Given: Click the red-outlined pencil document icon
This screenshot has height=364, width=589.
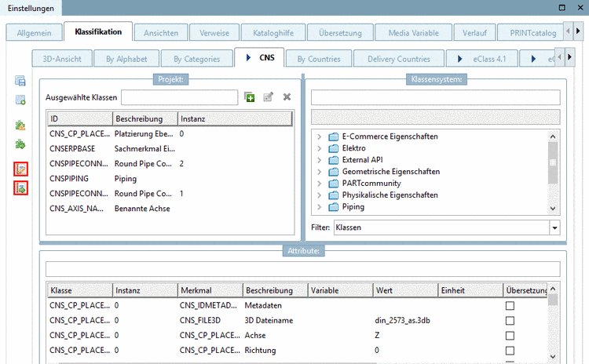Looking at the screenshot, I should [21, 169].
